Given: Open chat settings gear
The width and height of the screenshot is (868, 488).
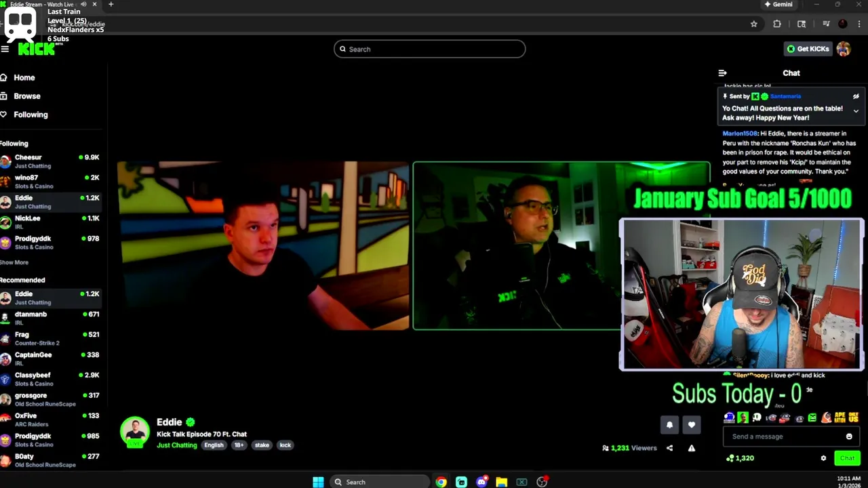Looking at the screenshot, I should pyautogui.click(x=823, y=458).
